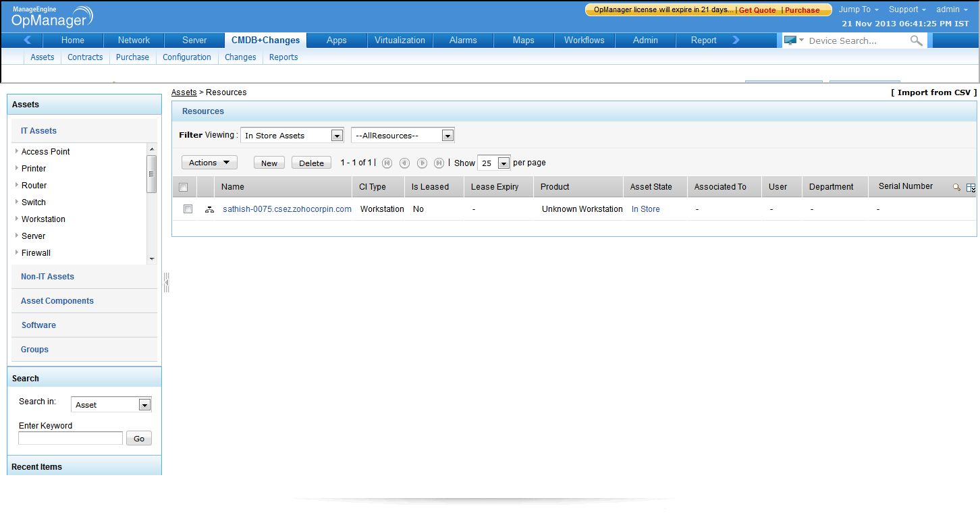The image size is (980, 519).
Task: Click the Import from CSV link
Action: pyautogui.click(x=934, y=92)
